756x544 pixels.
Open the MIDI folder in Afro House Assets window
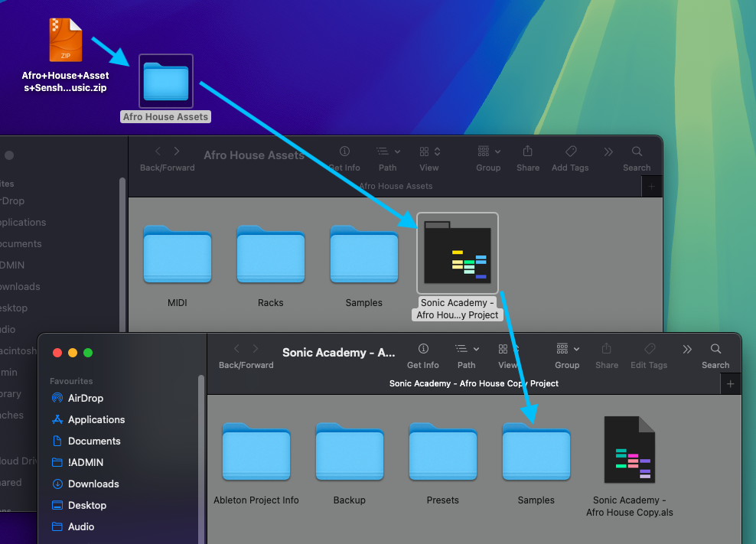click(x=178, y=254)
